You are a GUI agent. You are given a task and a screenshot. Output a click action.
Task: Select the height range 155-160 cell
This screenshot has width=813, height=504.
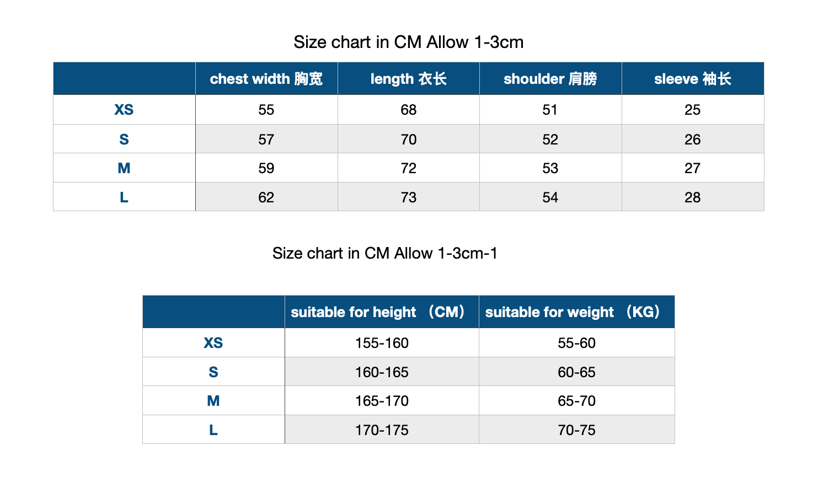tap(382, 343)
